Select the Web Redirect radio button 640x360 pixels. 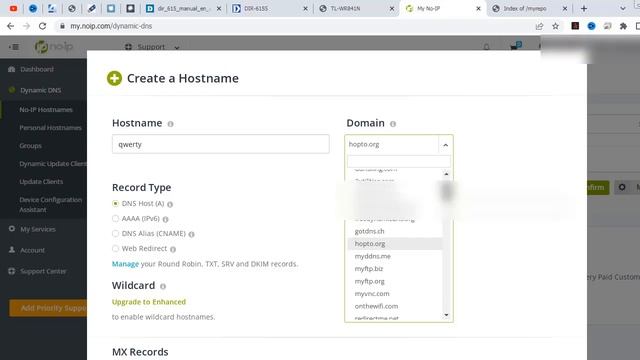click(116, 248)
